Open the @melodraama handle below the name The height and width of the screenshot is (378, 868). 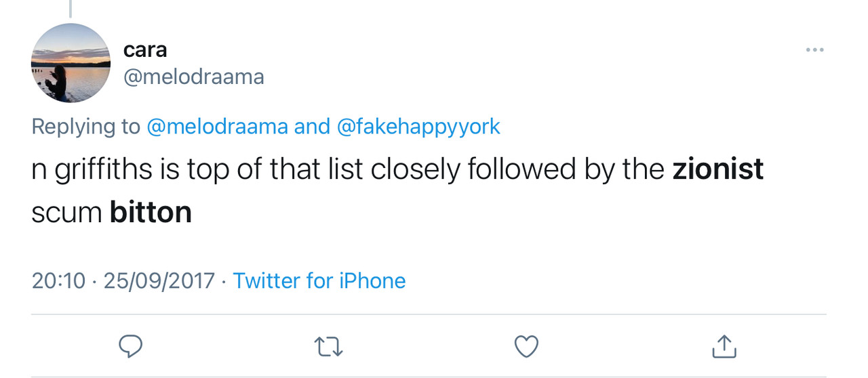point(193,77)
